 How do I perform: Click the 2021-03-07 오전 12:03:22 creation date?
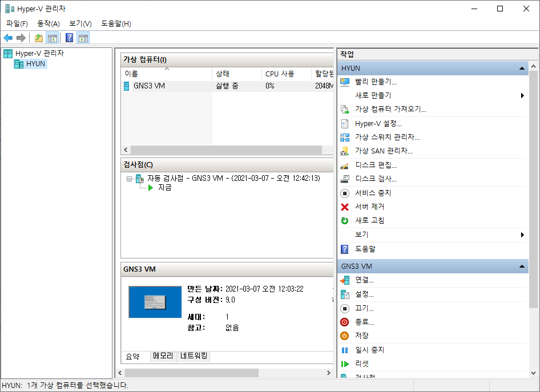coord(264,289)
